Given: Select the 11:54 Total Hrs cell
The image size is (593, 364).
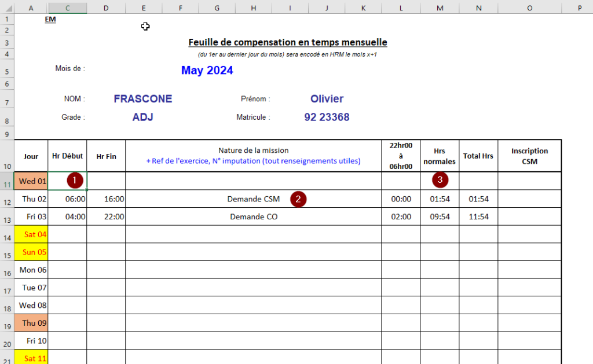Looking at the screenshot, I should (x=478, y=217).
